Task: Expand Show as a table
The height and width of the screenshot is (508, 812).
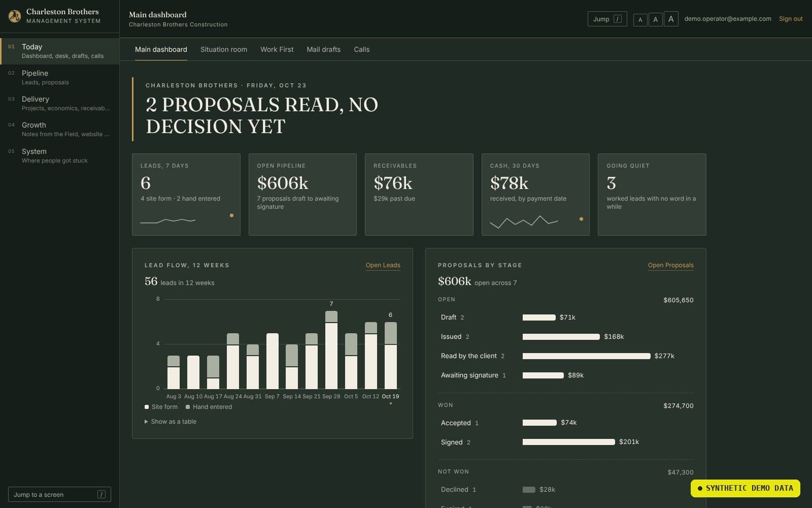Action: click(171, 422)
